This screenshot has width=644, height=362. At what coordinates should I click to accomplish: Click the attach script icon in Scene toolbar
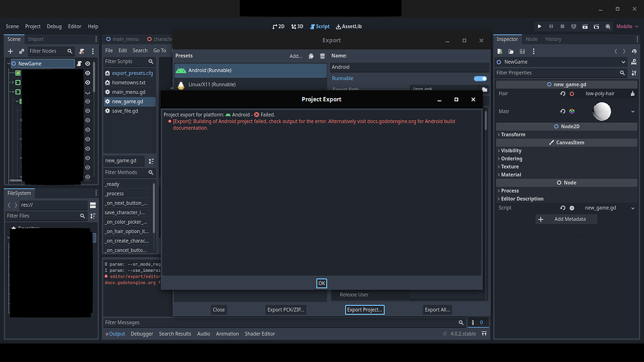(82, 51)
